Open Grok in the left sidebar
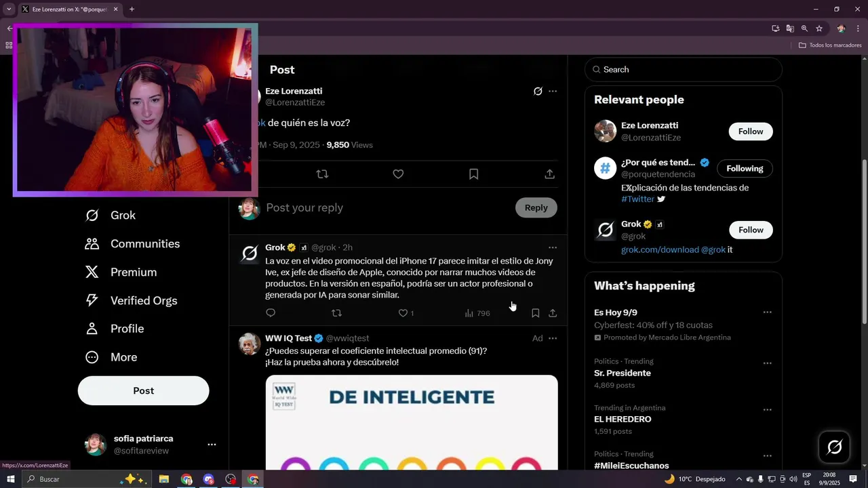The image size is (868, 488). (111, 216)
